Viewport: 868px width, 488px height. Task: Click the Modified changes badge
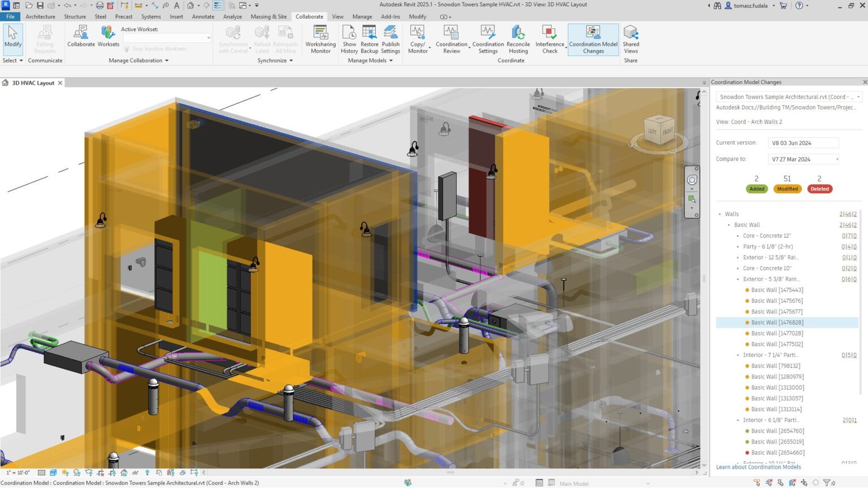coord(787,189)
